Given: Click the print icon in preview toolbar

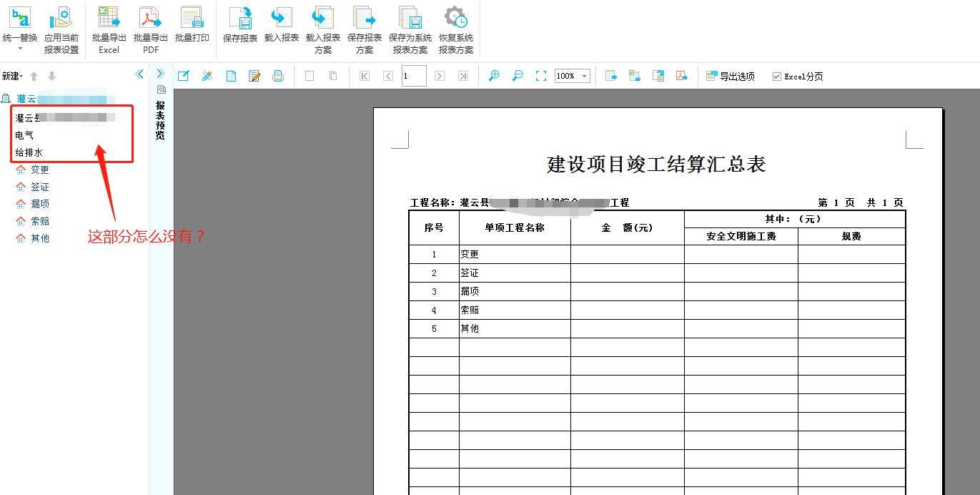Looking at the screenshot, I should pos(278,76).
